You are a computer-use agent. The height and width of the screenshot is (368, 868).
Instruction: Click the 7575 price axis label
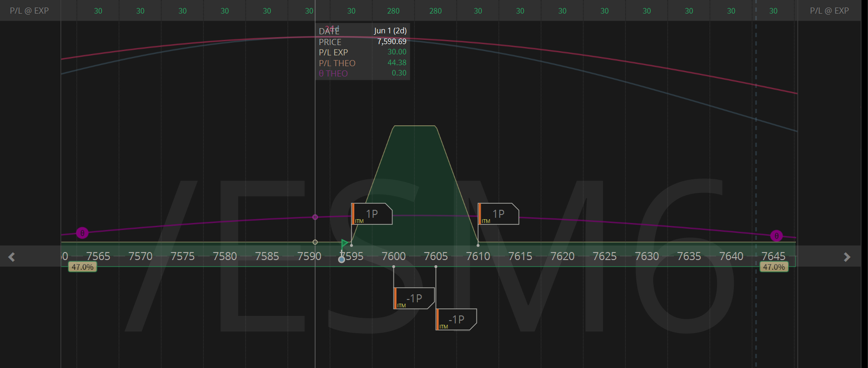[x=182, y=256]
